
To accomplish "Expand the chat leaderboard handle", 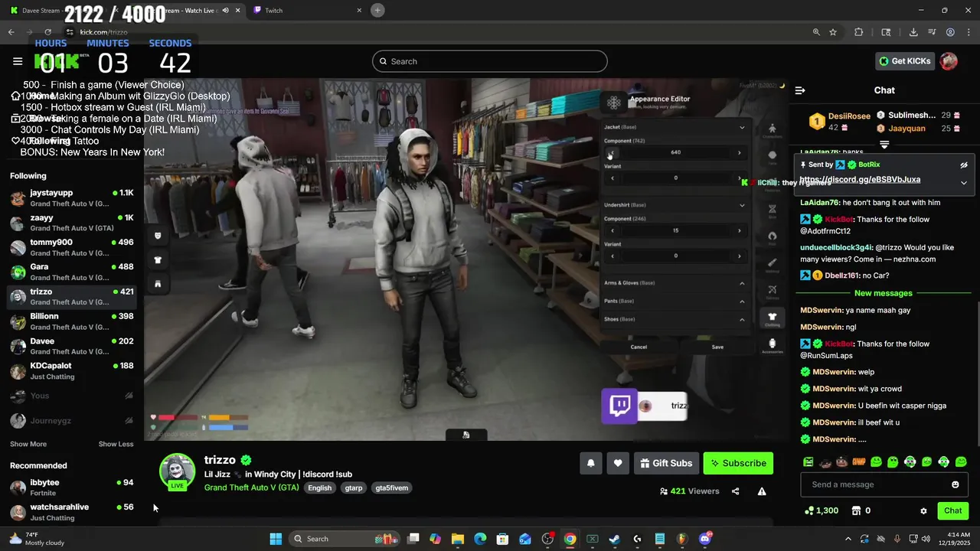I will pyautogui.click(x=884, y=145).
